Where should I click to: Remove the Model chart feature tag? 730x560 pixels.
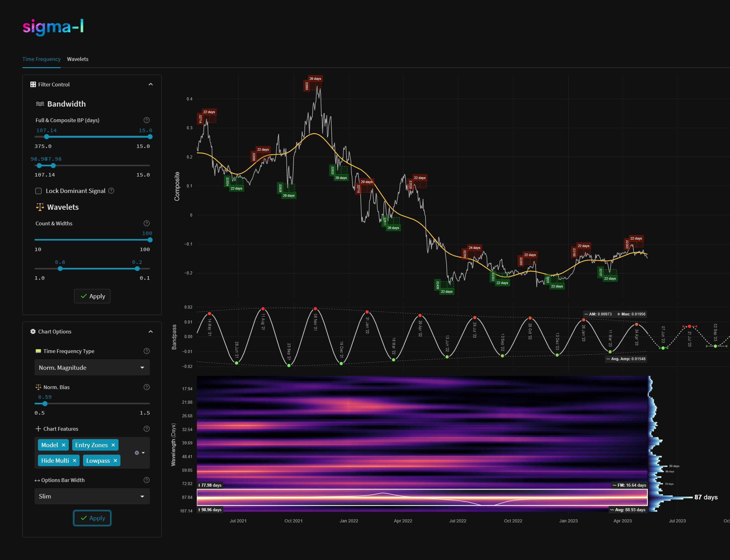coord(63,445)
